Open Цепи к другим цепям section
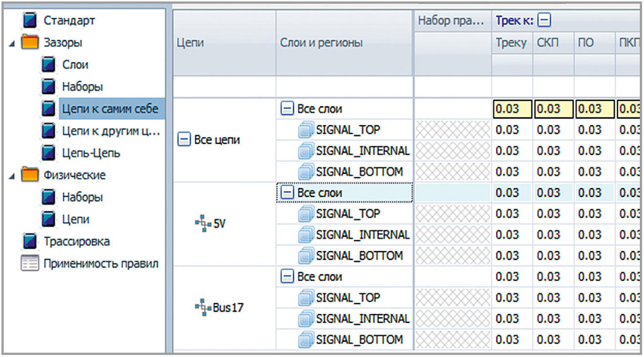The height and width of the screenshot is (357, 644). tap(111, 131)
